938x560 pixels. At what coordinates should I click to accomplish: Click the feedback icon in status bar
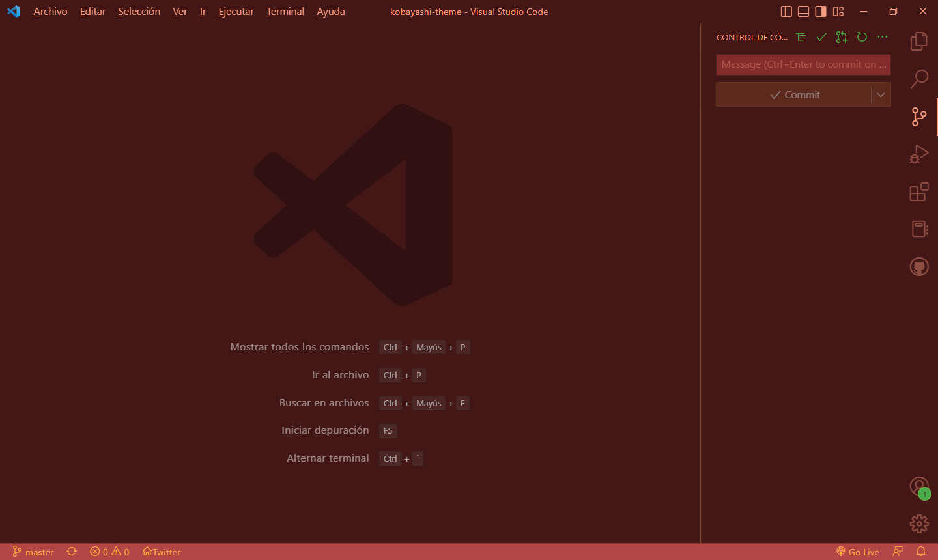click(898, 552)
